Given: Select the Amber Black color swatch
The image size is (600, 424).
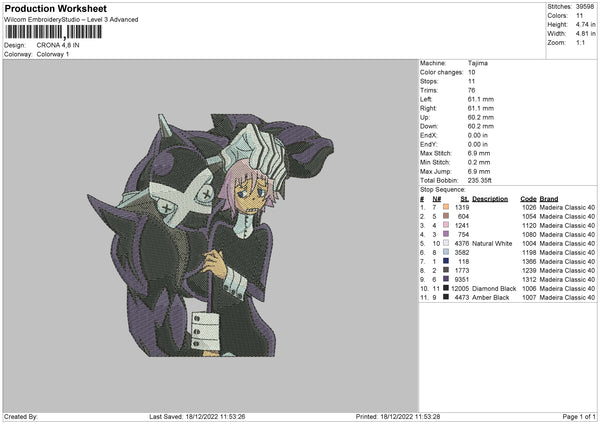Looking at the screenshot, I should (x=446, y=297).
